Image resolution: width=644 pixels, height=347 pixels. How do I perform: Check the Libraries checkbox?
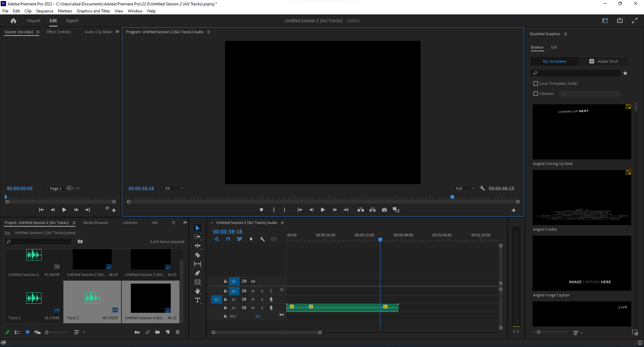(x=536, y=94)
